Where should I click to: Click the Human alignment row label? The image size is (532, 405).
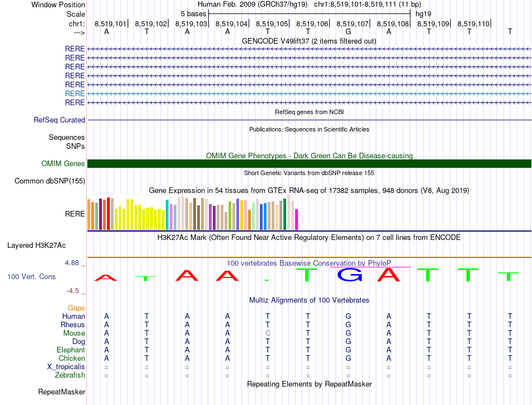pyautogui.click(x=73, y=316)
